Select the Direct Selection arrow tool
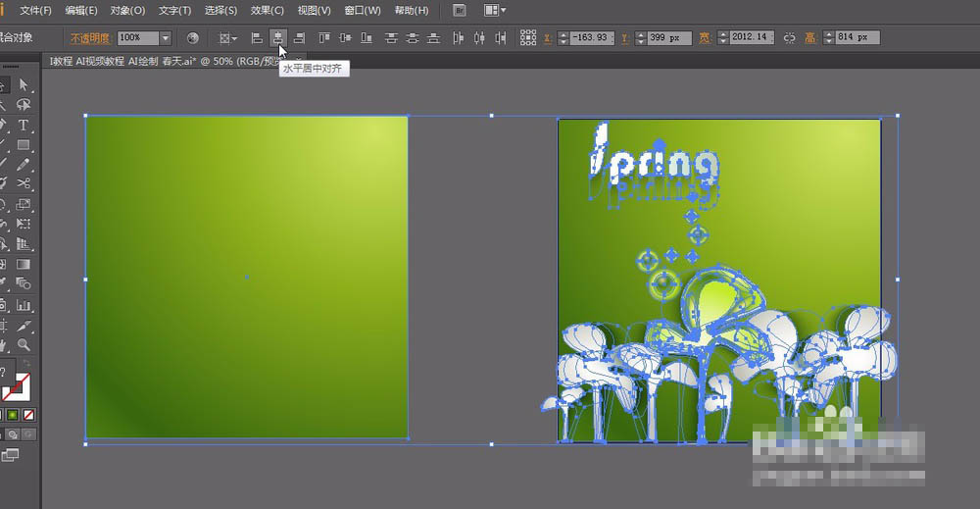 pyautogui.click(x=23, y=86)
